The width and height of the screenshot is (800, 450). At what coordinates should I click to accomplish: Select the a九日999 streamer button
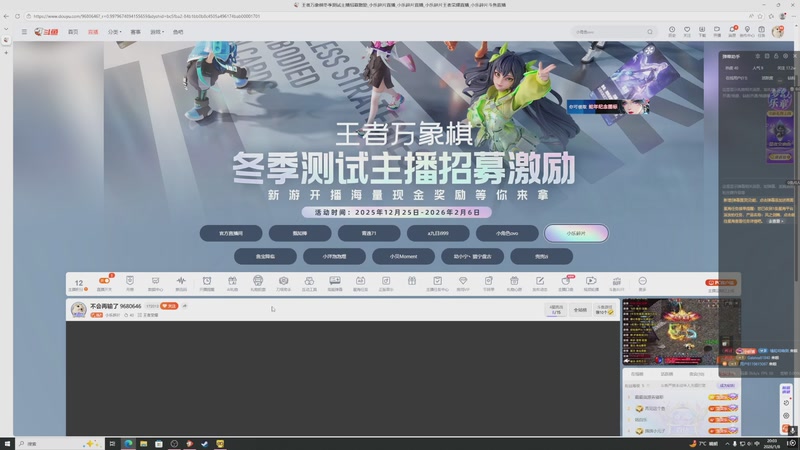pos(438,233)
